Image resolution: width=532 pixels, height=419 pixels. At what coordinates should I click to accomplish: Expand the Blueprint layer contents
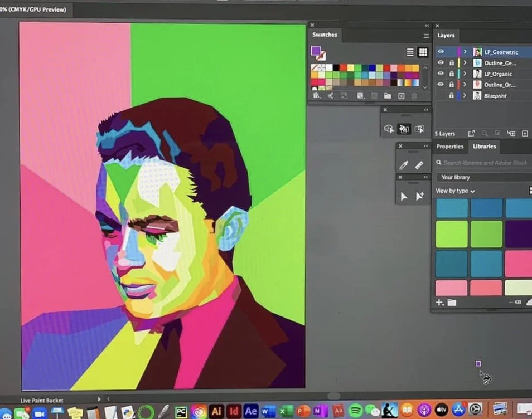(465, 95)
